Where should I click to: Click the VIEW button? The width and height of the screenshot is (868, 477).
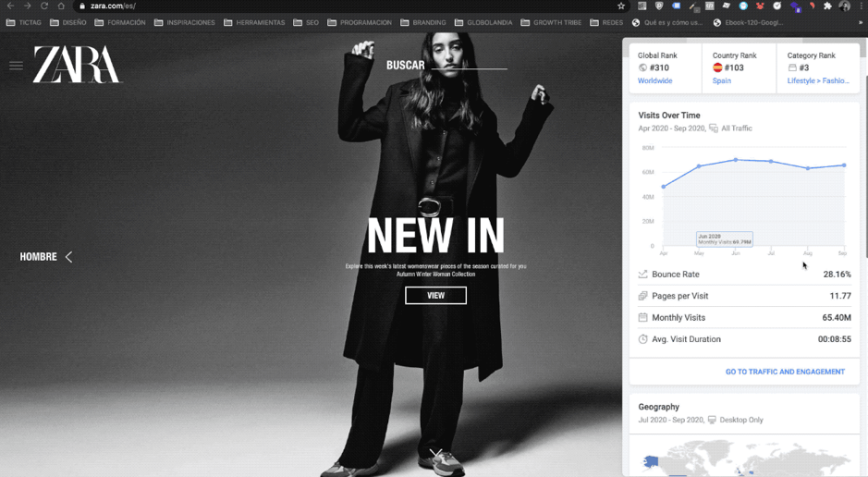(435, 296)
